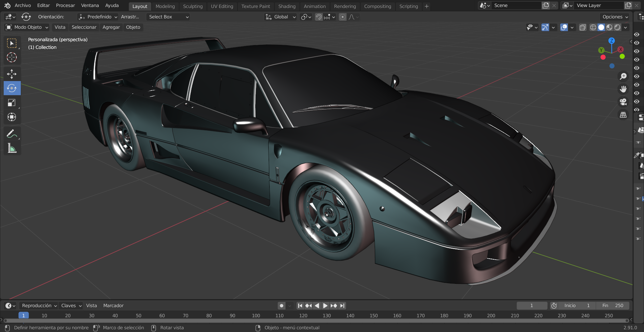Click the Inicio start frame field

(577, 306)
